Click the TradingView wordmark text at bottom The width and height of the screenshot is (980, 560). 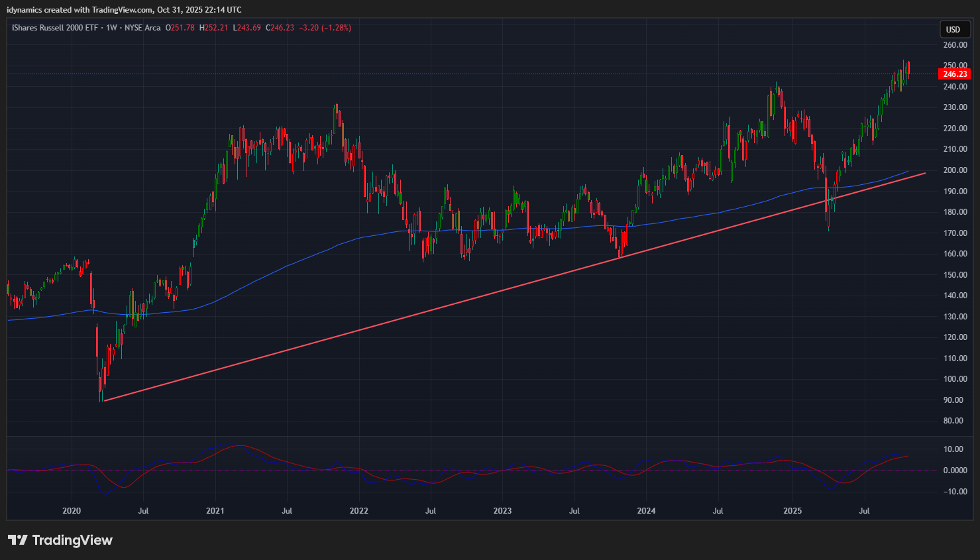72,540
